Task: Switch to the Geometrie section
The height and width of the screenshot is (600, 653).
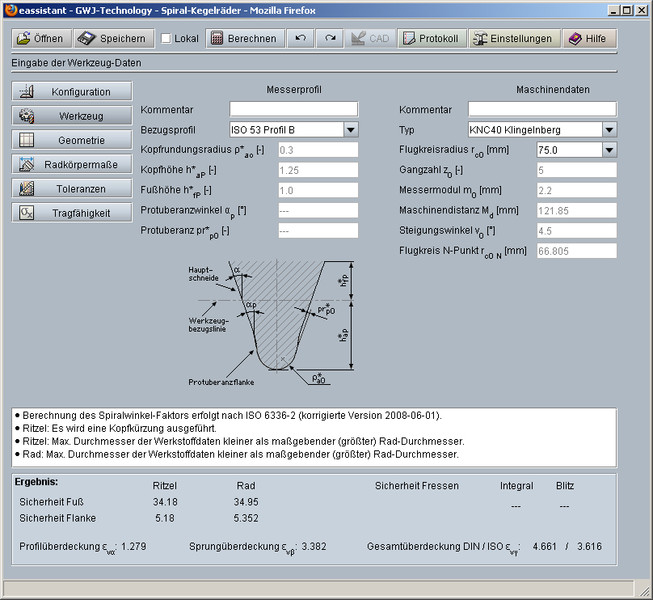Action: [73, 140]
